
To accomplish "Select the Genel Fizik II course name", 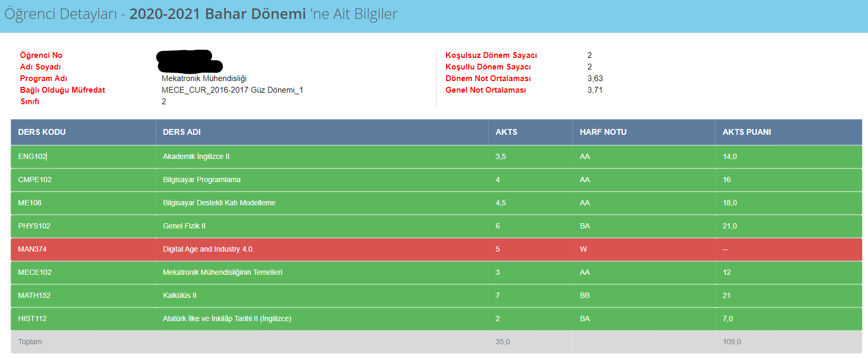I will 184,226.
